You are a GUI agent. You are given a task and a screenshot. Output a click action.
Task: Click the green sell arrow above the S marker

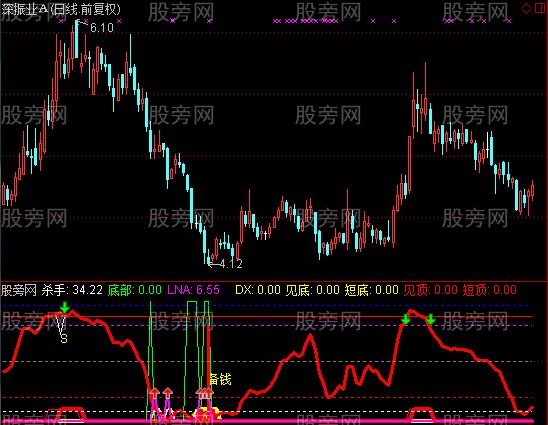[65, 307]
